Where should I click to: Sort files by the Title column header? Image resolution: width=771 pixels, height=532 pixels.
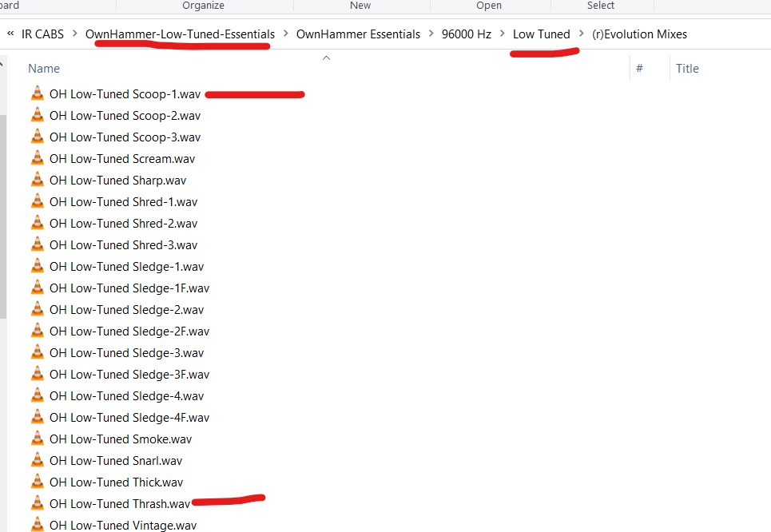pos(687,69)
